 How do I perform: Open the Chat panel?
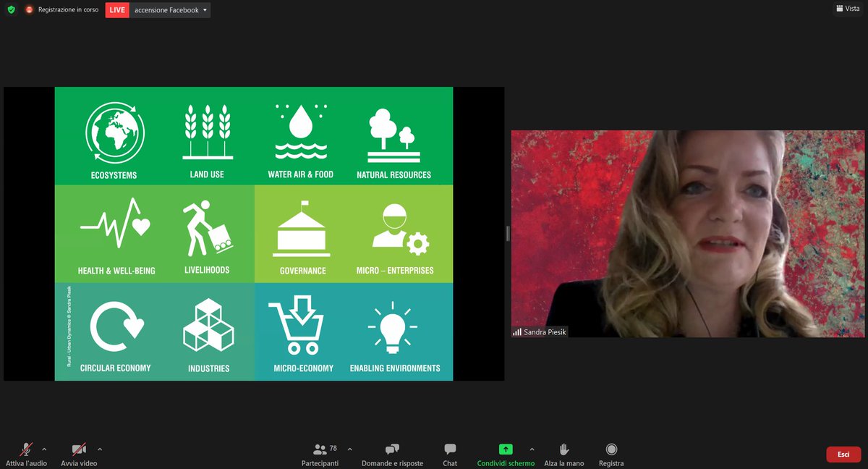450,455
